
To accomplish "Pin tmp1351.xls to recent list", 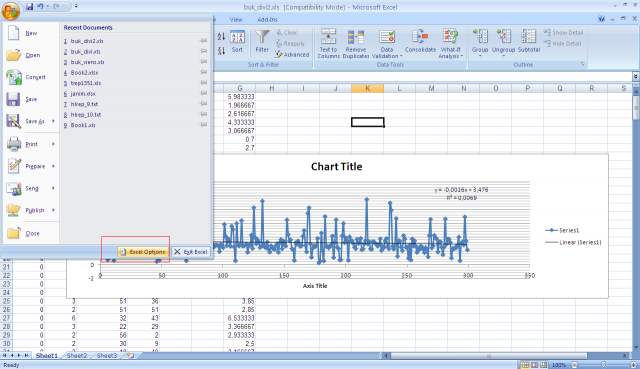I will coord(203,83).
